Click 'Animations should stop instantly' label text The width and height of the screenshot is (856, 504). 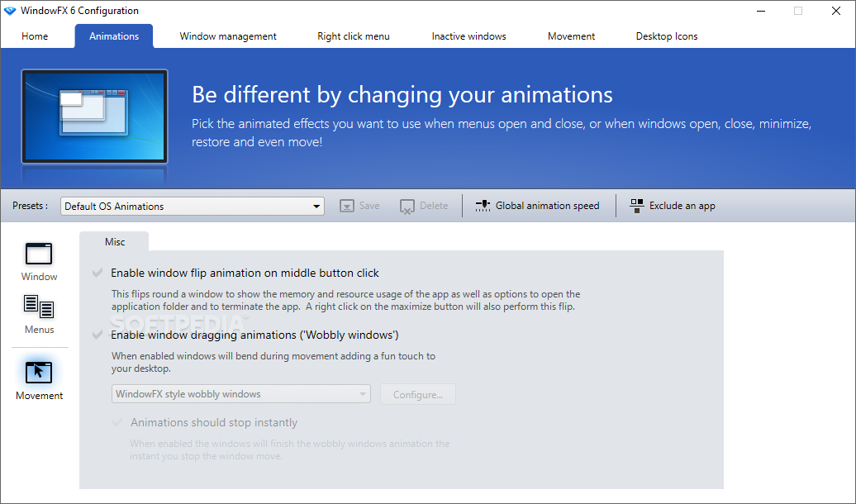pos(214,423)
